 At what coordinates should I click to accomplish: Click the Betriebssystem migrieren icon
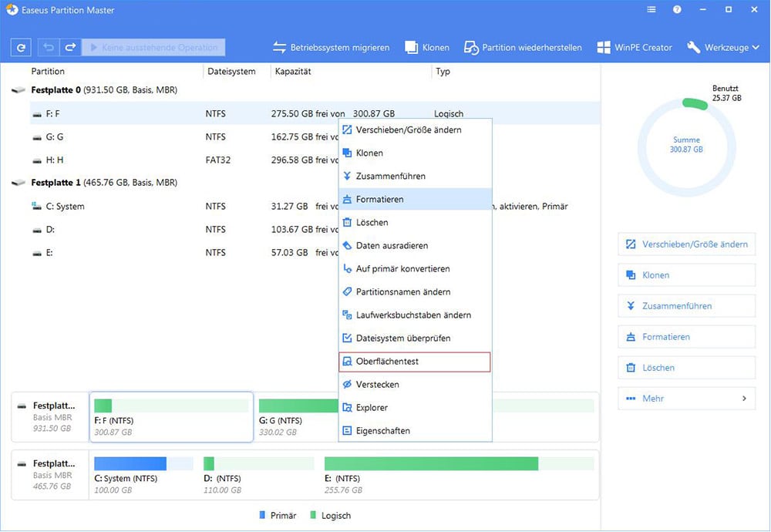click(279, 48)
